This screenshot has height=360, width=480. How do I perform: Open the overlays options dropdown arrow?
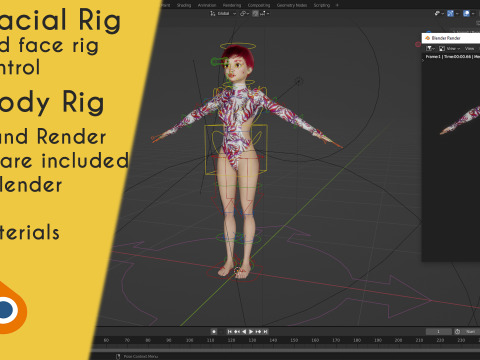(473, 14)
